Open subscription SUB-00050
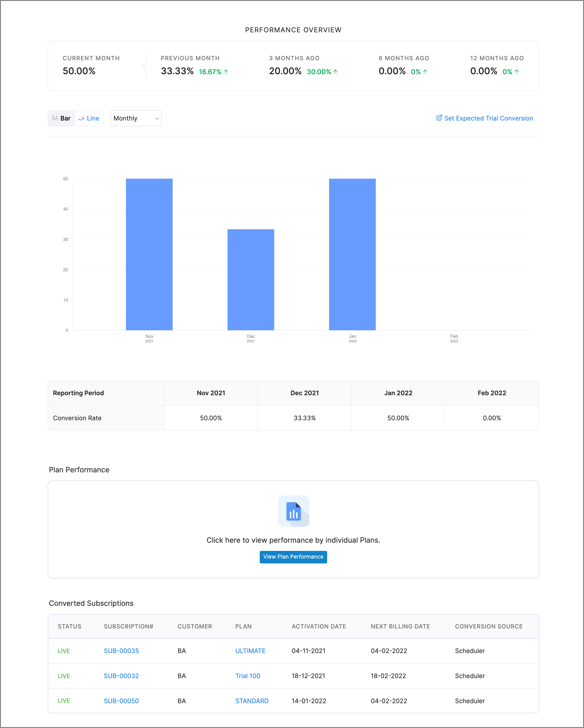The height and width of the screenshot is (728, 584). [x=121, y=701]
